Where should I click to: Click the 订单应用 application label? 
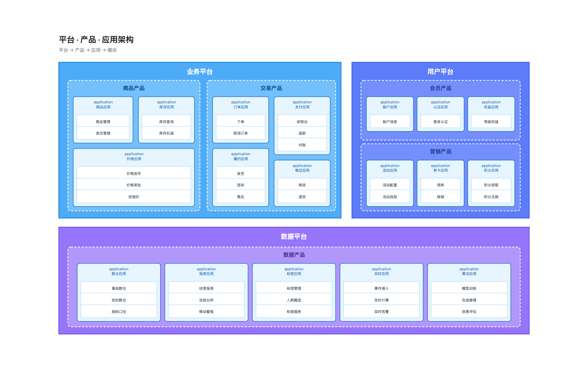[x=240, y=107]
